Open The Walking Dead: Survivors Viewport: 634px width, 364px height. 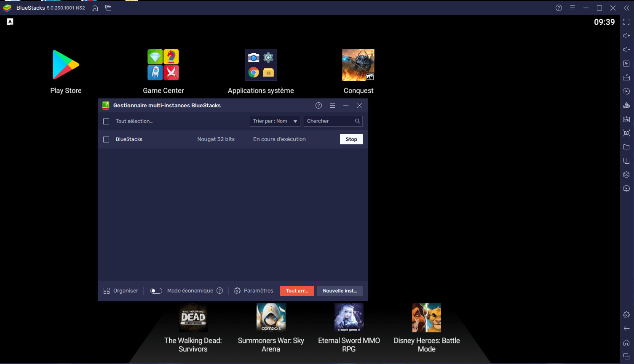tap(193, 318)
